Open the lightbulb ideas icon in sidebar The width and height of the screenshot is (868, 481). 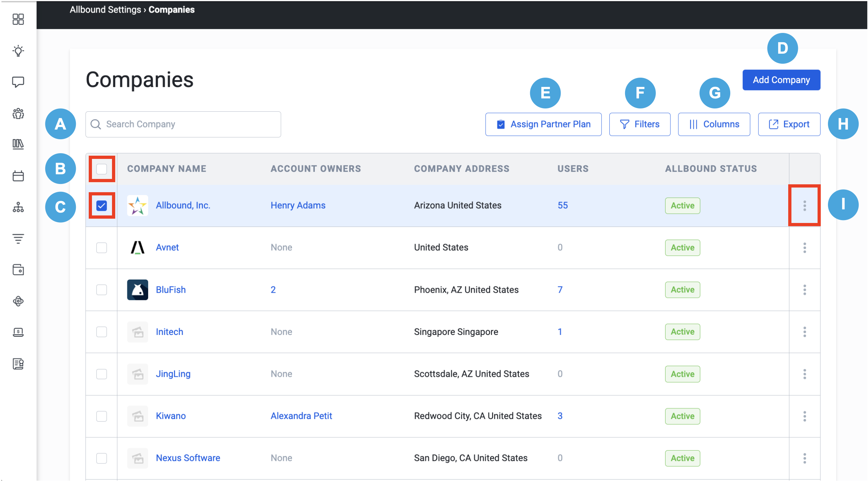click(x=18, y=51)
